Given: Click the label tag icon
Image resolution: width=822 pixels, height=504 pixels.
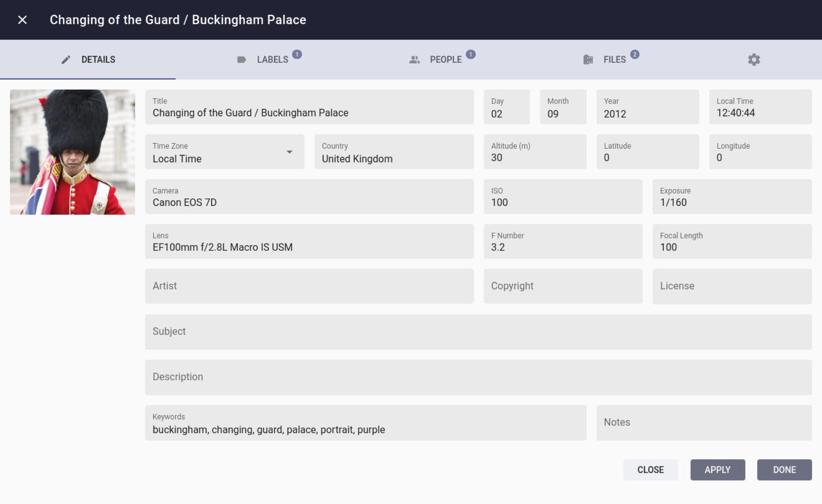Looking at the screenshot, I should click(241, 60).
